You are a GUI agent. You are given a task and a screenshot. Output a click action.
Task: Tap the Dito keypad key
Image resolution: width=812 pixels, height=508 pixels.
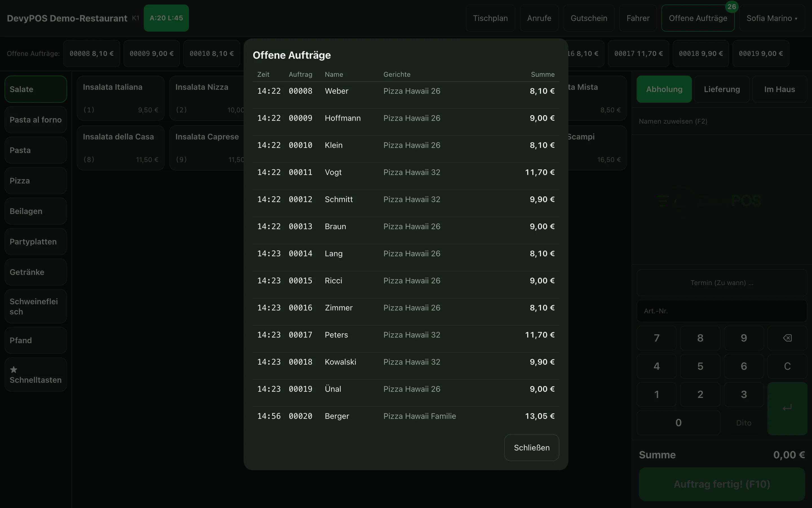point(743,423)
